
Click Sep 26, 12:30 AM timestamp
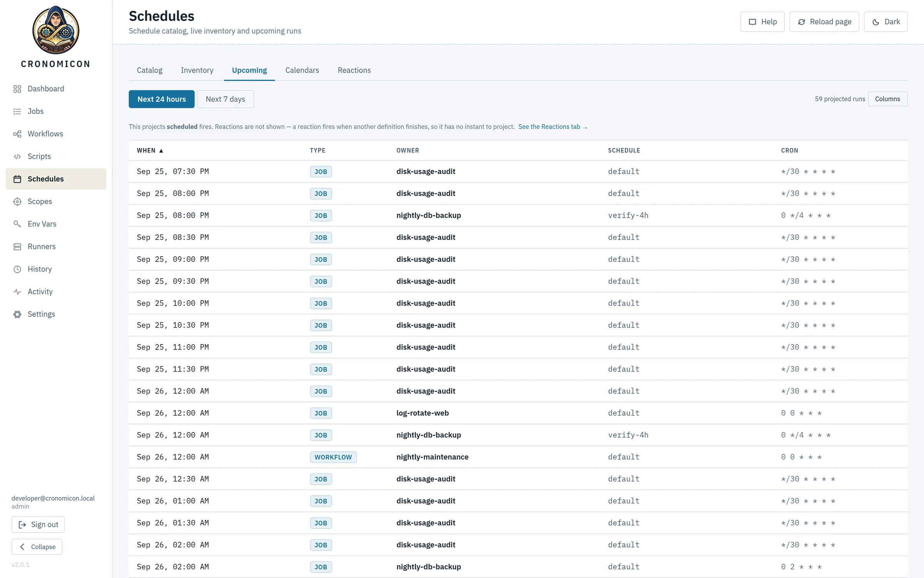tap(173, 479)
